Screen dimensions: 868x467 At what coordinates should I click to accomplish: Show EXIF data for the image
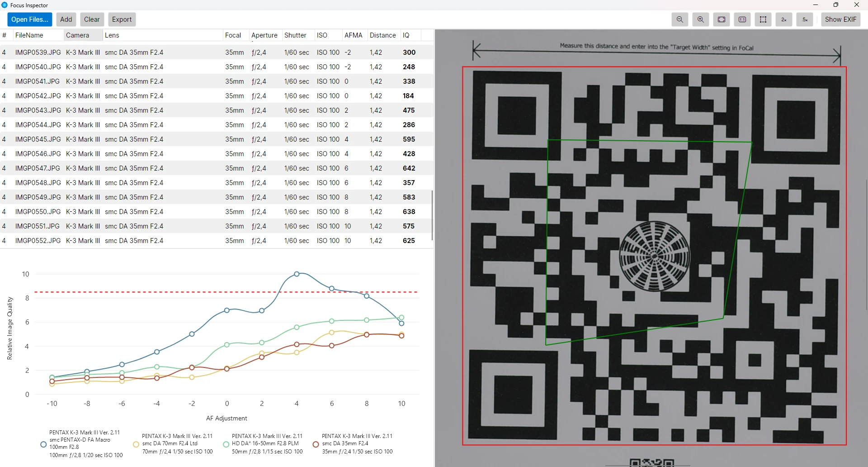click(x=840, y=19)
